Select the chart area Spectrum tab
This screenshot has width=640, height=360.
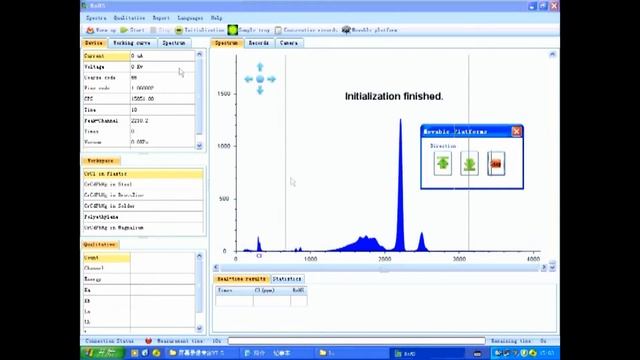click(227, 43)
